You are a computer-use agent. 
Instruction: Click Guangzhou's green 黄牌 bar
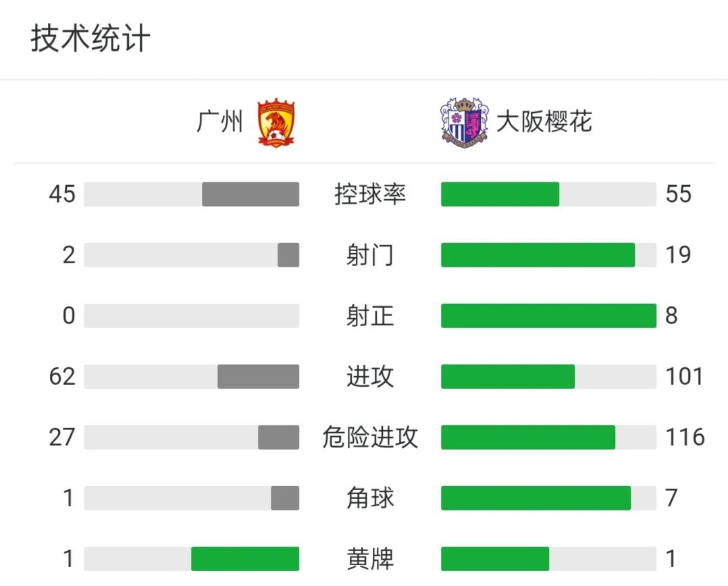point(245,559)
